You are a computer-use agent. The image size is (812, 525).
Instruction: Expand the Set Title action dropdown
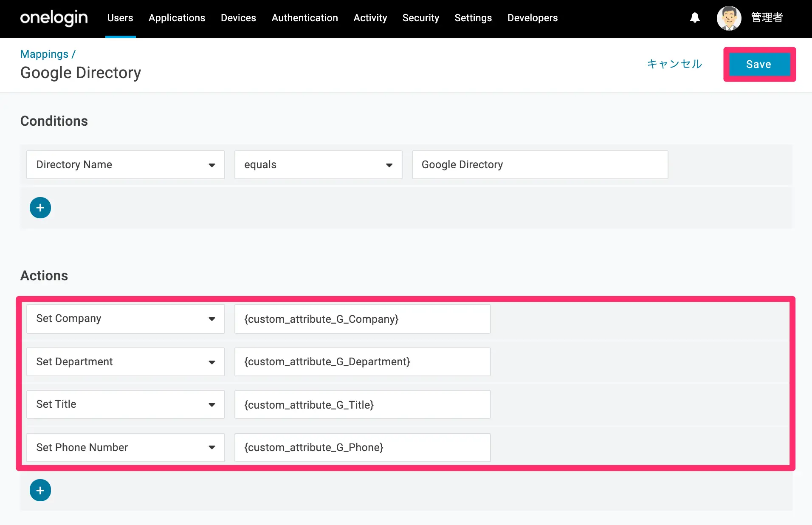click(126, 404)
